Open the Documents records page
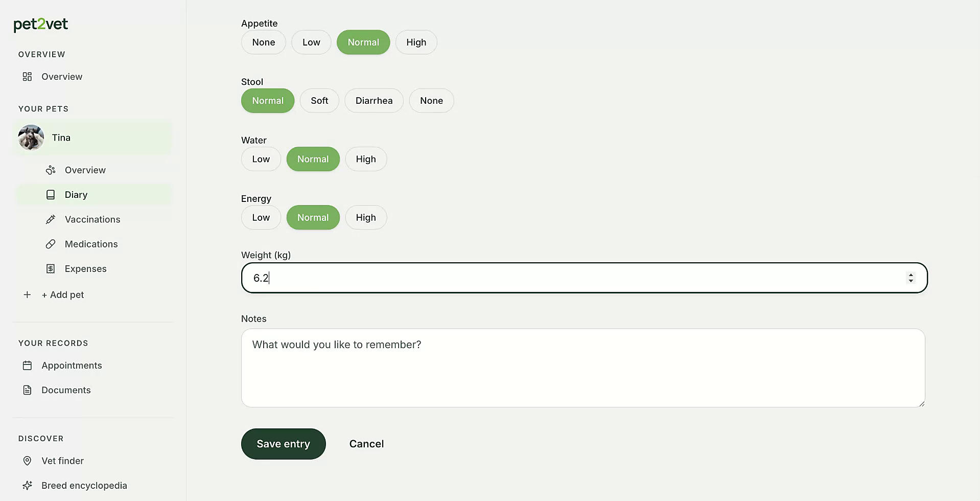980x501 pixels. [x=66, y=390]
